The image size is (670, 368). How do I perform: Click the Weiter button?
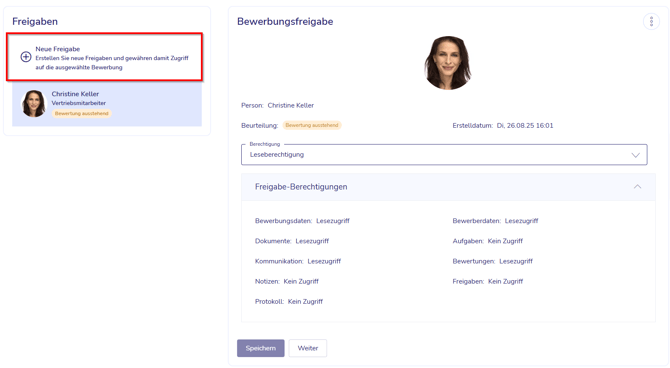[x=308, y=348]
